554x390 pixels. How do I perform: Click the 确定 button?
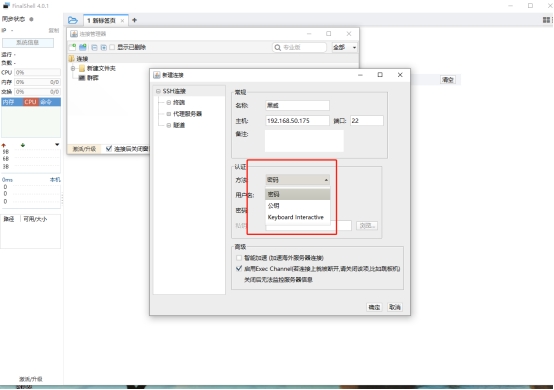(x=374, y=307)
